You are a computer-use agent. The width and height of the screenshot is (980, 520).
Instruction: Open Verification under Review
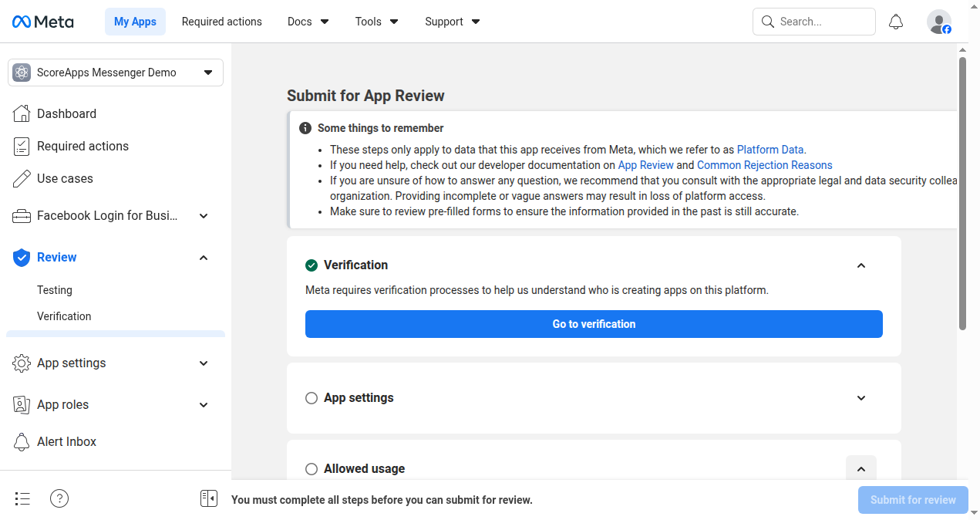click(x=64, y=316)
